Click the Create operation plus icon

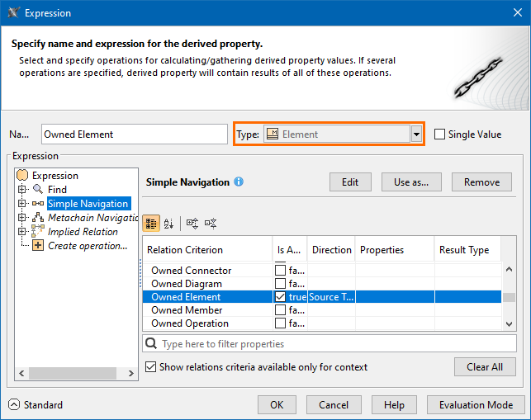[x=38, y=246]
